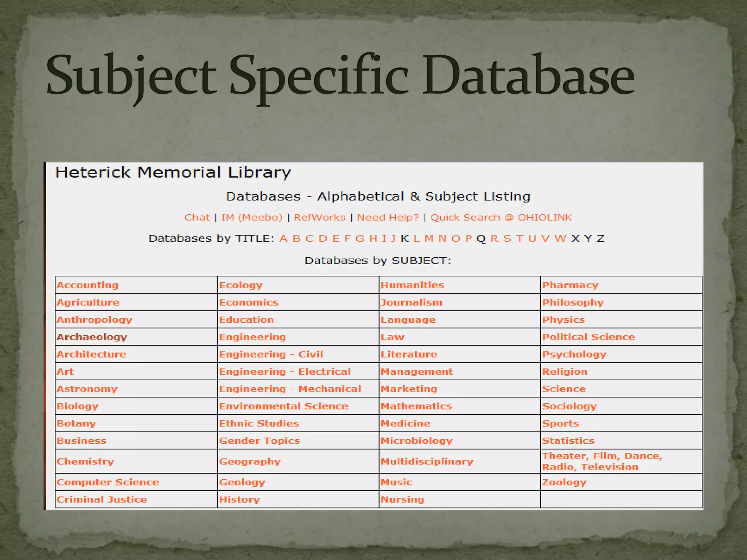The width and height of the screenshot is (747, 560).
Task: Select the Language subject
Action: (408, 320)
